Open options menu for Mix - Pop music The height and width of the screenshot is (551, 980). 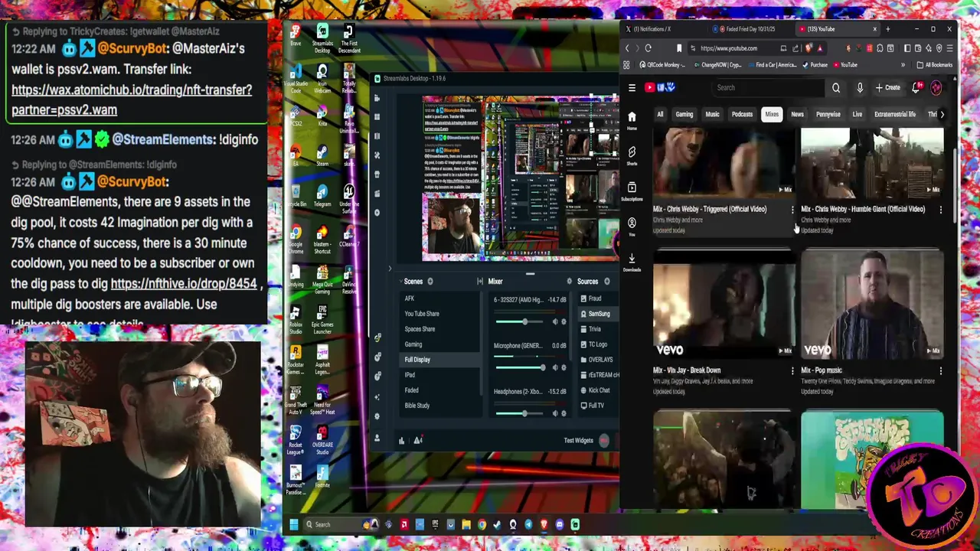coord(941,371)
